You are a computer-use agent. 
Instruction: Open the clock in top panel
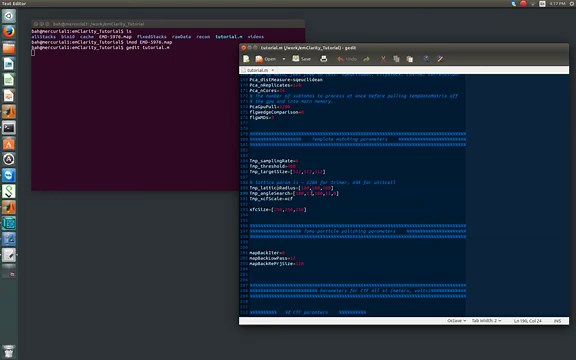(x=557, y=3)
